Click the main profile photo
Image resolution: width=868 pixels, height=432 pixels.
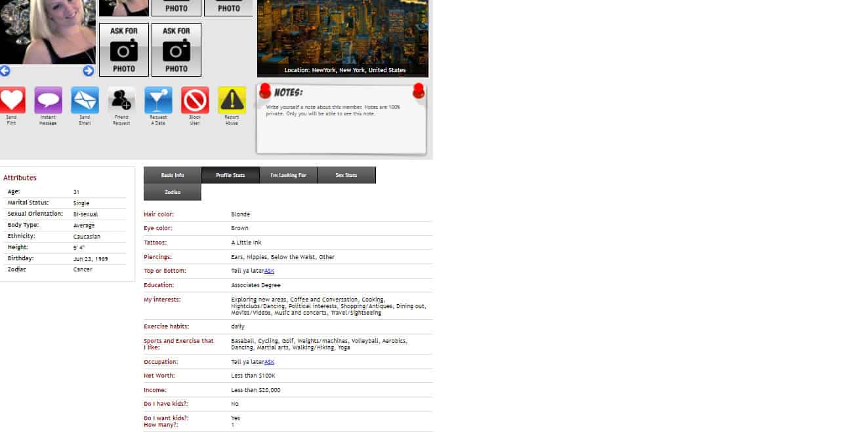tap(47, 31)
